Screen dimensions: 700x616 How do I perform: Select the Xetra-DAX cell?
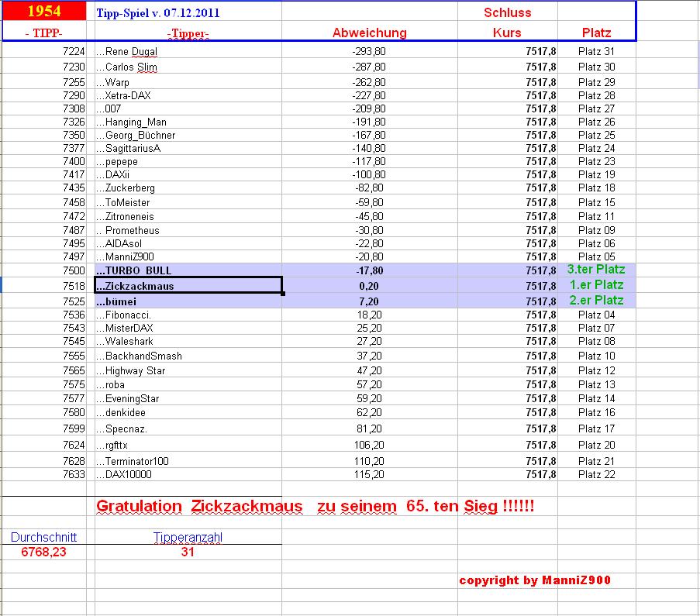[x=188, y=95]
